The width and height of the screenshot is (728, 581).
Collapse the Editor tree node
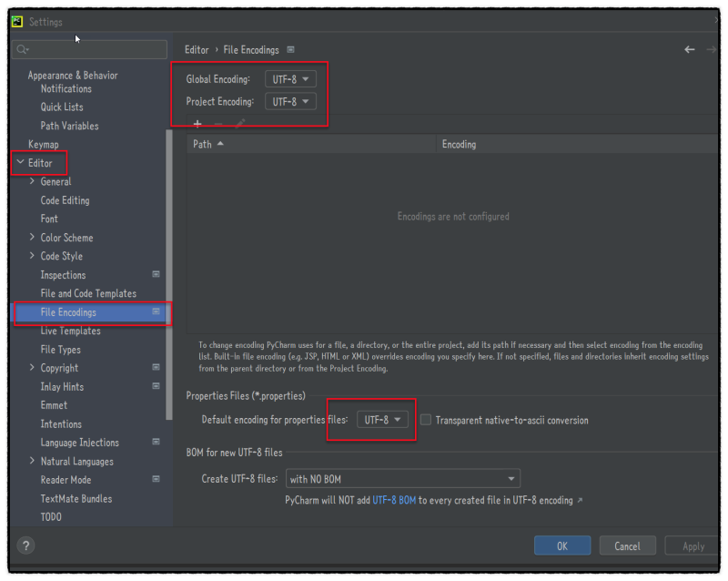pyautogui.click(x=20, y=162)
